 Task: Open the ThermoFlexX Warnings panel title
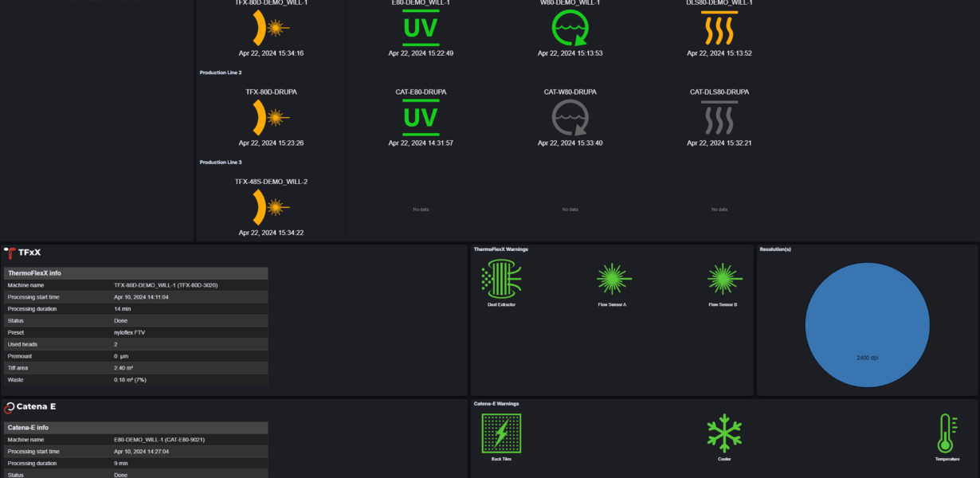500,249
